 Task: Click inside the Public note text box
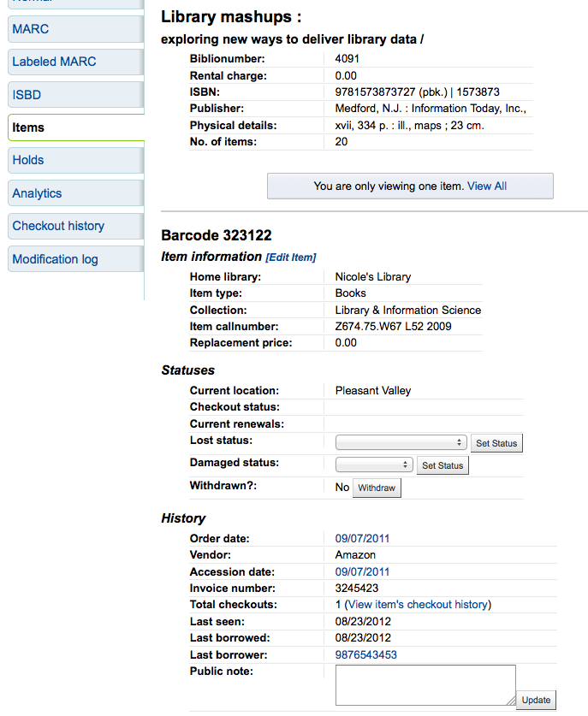(x=425, y=684)
